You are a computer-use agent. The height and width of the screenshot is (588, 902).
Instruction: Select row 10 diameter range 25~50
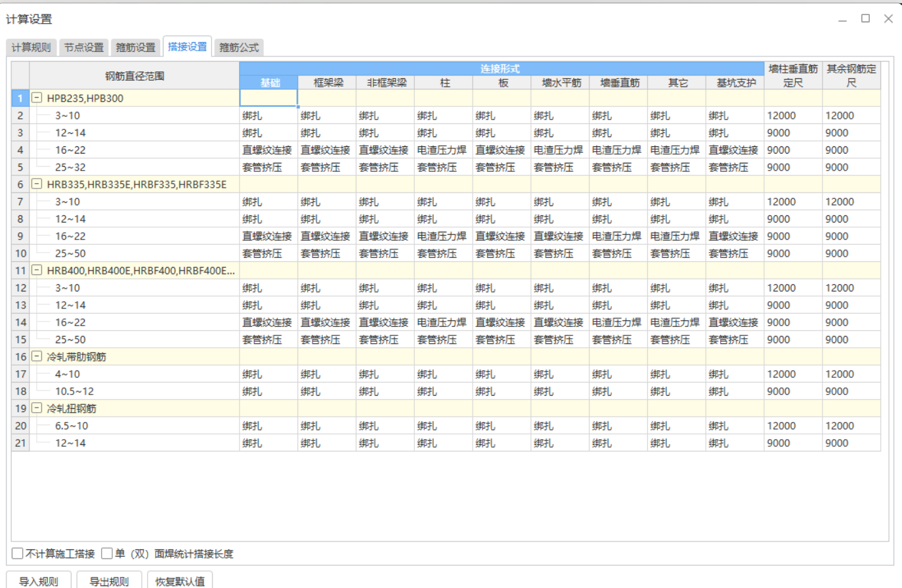(x=135, y=253)
